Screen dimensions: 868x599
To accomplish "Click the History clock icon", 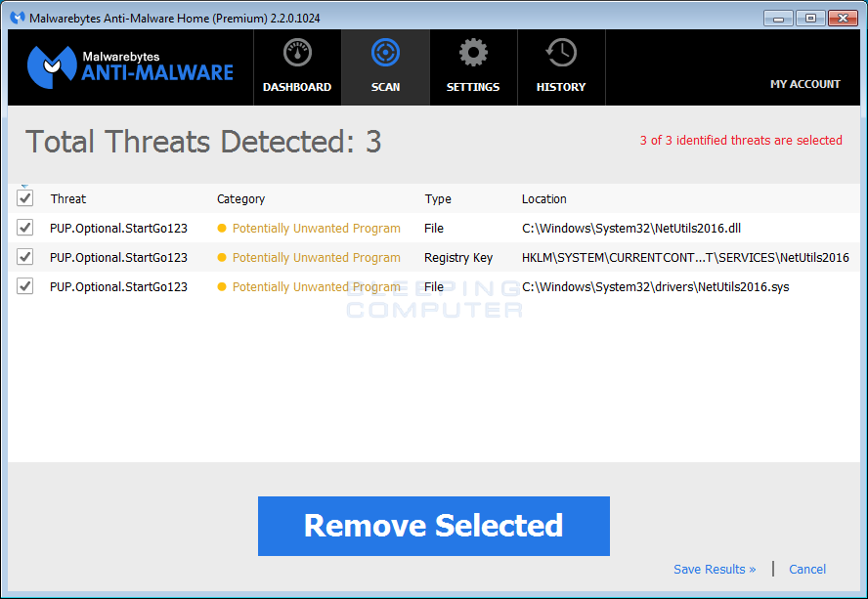I will coord(560,52).
